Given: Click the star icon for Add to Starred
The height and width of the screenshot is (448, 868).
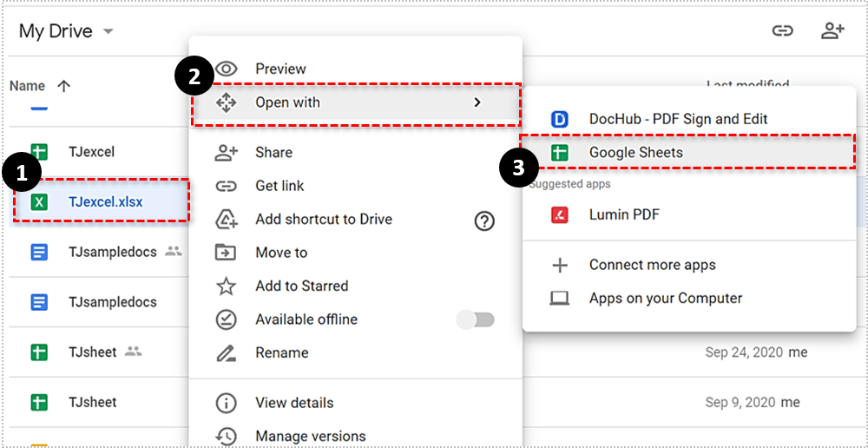Looking at the screenshot, I should click(226, 286).
